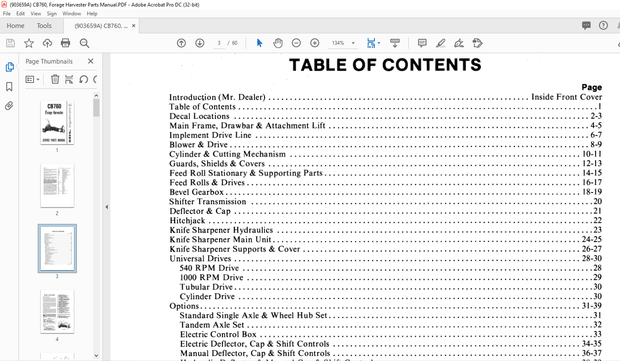Open the Help menu

coord(92,13)
